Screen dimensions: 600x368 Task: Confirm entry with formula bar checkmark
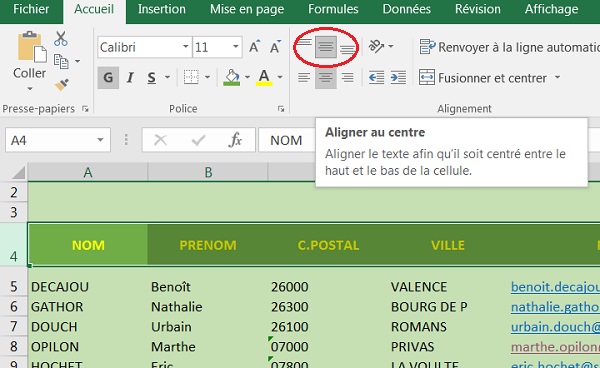click(x=198, y=140)
